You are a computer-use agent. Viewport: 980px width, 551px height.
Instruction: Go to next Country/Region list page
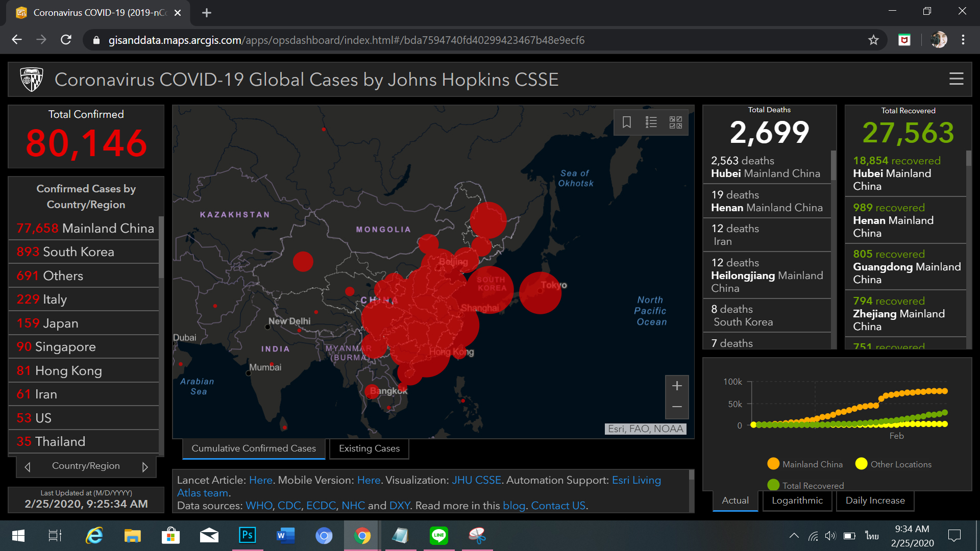(x=145, y=467)
